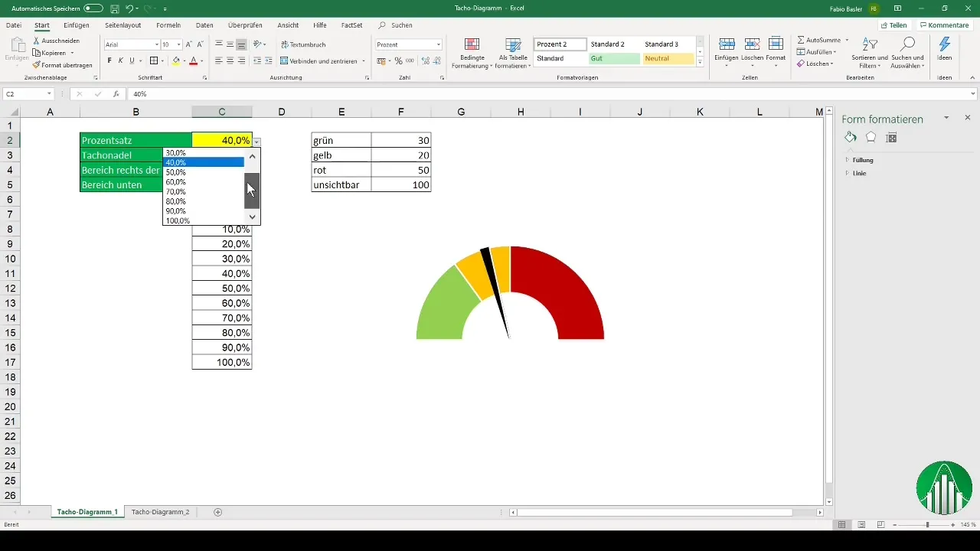Viewport: 980px width, 551px height.
Task: Remove a decimal place
Action: click(436, 60)
